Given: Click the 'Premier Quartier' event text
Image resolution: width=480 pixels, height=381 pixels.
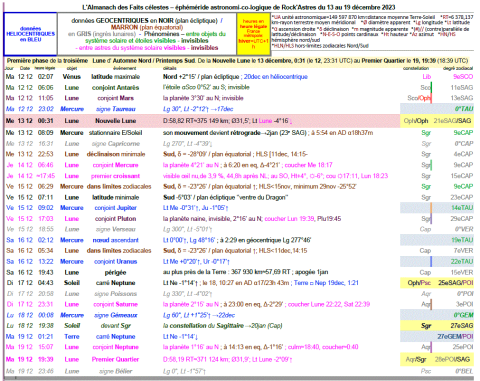Looking at the screenshot, I should click(x=115, y=359).
